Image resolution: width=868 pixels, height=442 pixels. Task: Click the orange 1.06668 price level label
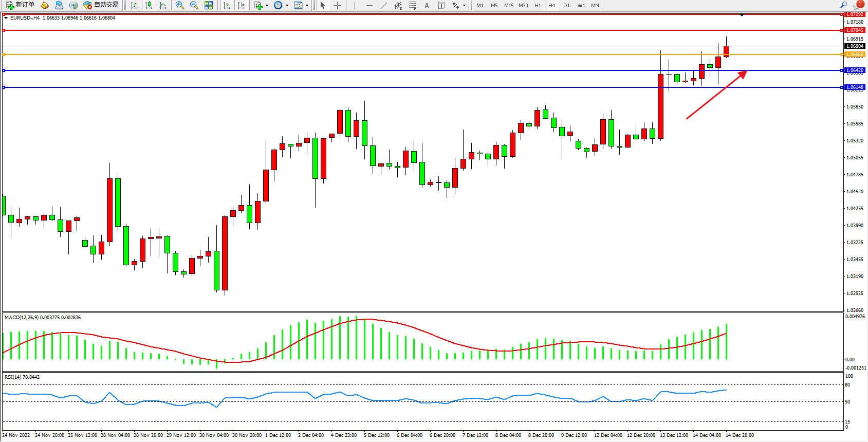855,54
